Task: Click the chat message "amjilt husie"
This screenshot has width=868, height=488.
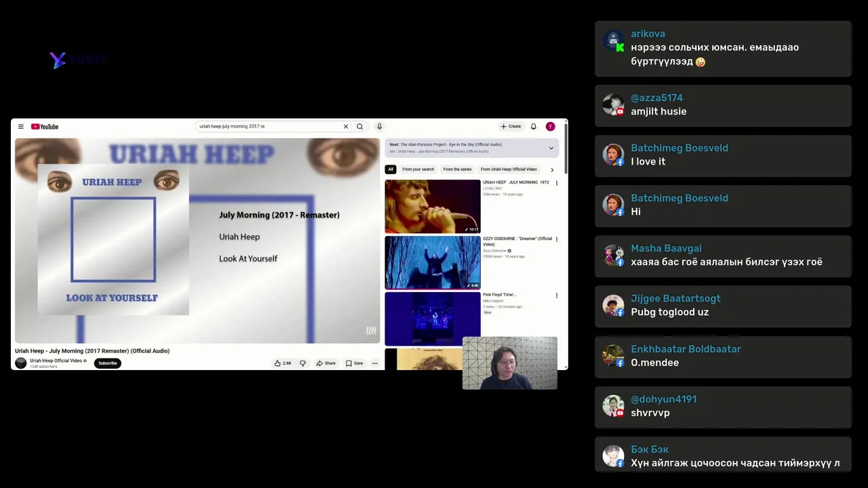Action: (x=658, y=111)
